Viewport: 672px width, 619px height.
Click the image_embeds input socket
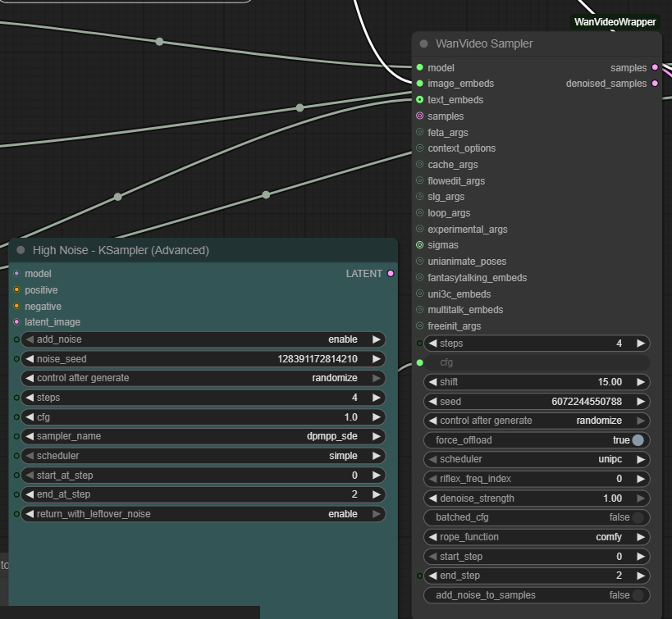point(419,83)
